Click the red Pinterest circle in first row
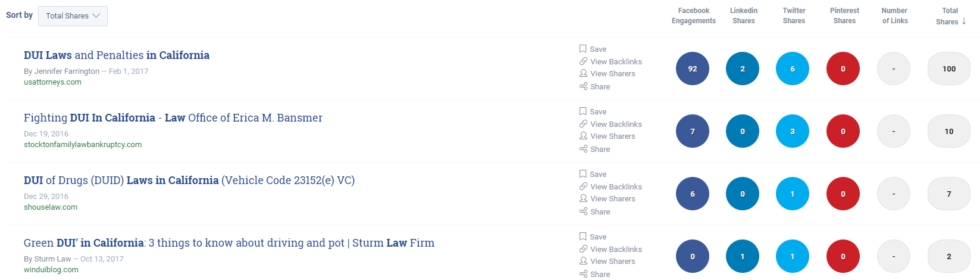 point(843,69)
